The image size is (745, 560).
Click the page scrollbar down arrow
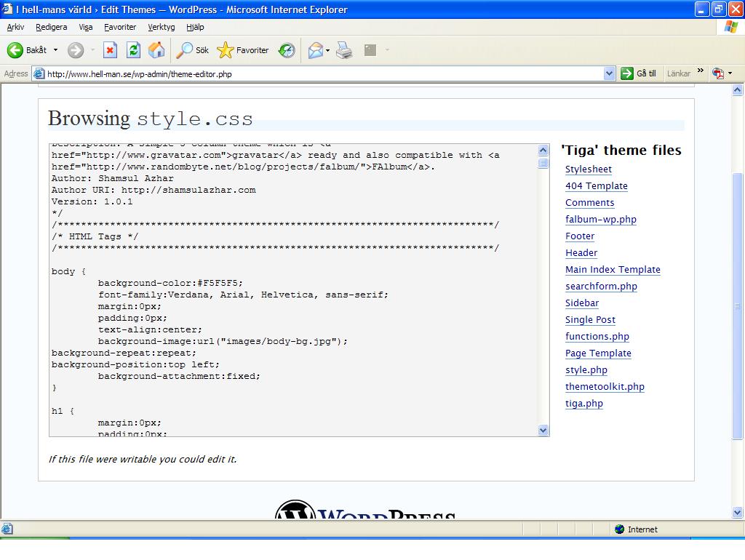point(738,512)
